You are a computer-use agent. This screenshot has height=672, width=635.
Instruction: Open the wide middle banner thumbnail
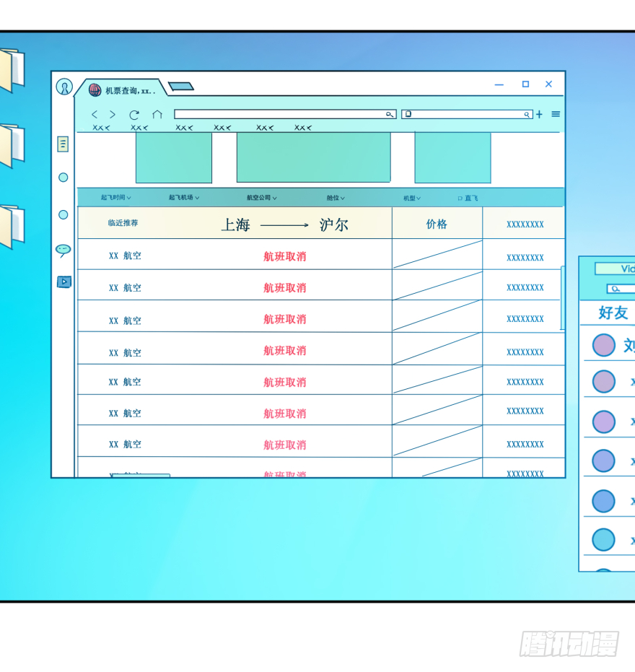314,157
